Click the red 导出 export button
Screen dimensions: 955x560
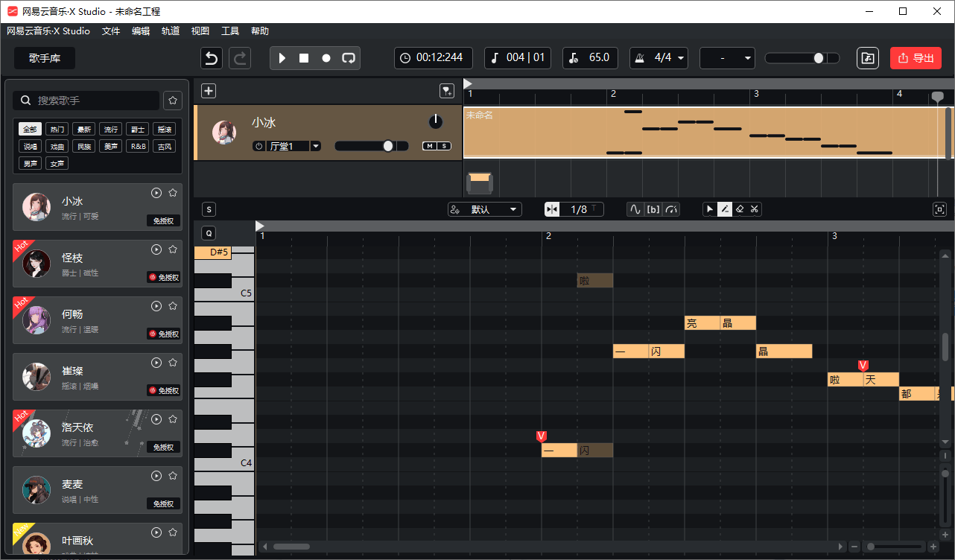click(916, 58)
